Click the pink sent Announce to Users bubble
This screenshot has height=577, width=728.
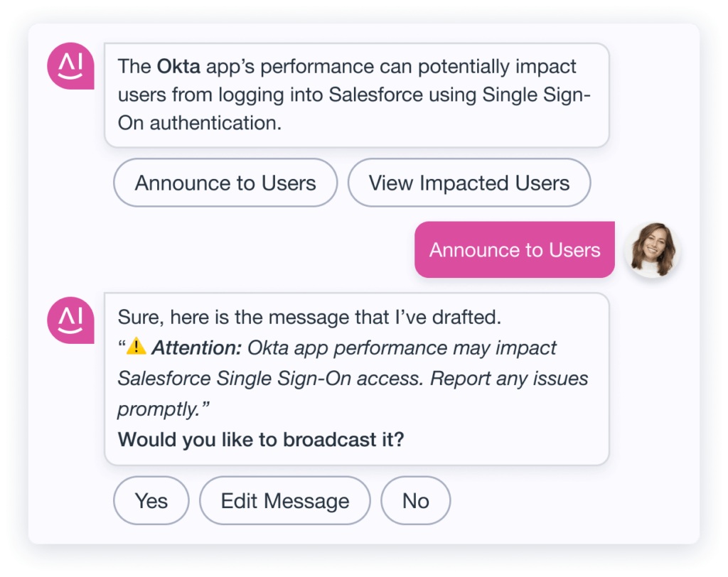click(514, 249)
